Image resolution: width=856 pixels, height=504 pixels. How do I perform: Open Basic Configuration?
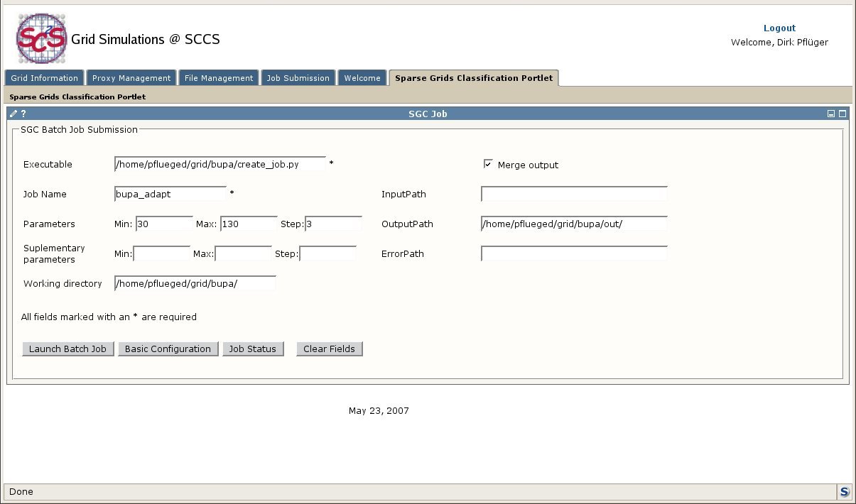[x=168, y=349]
